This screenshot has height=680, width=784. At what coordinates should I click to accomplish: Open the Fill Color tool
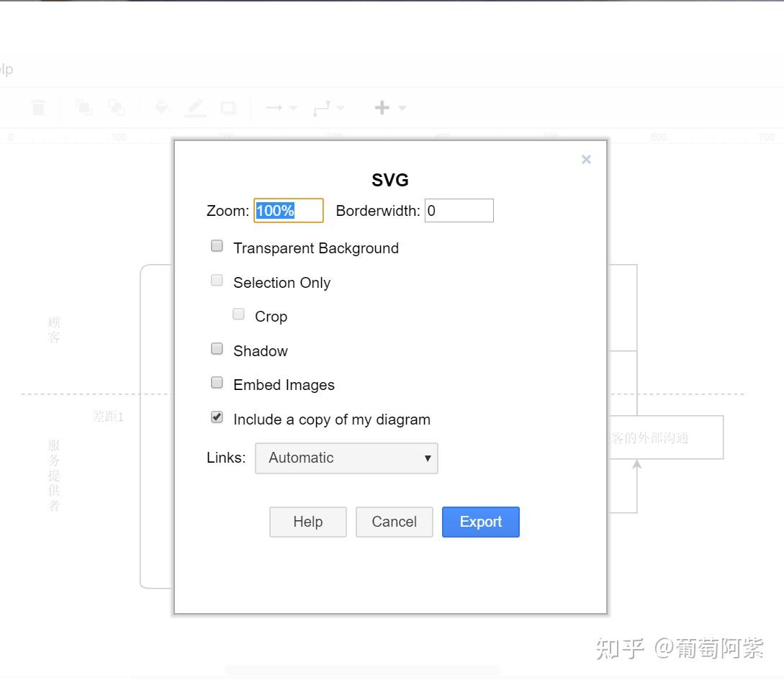pyautogui.click(x=162, y=106)
